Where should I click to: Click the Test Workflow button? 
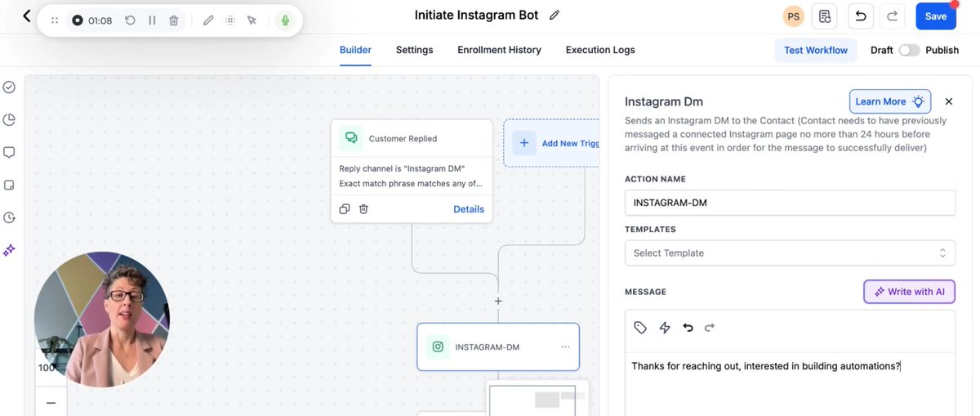[x=816, y=50]
